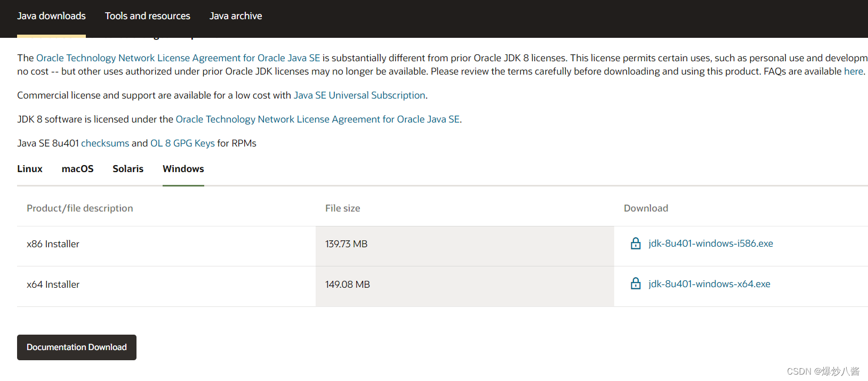Click the x64 Installer row label

coord(53,285)
